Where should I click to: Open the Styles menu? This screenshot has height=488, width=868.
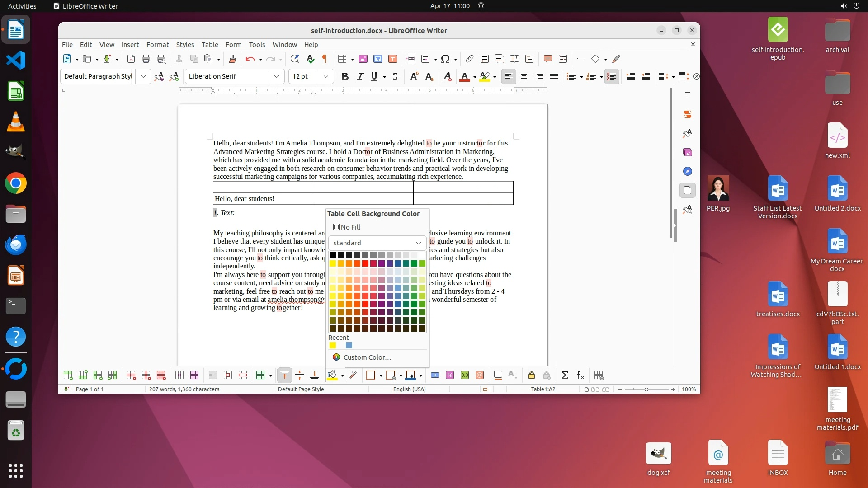point(184,44)
